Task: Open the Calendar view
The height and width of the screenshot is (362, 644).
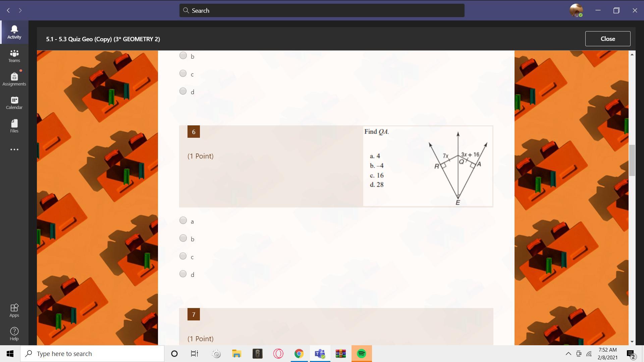Action: pos(14,103)
